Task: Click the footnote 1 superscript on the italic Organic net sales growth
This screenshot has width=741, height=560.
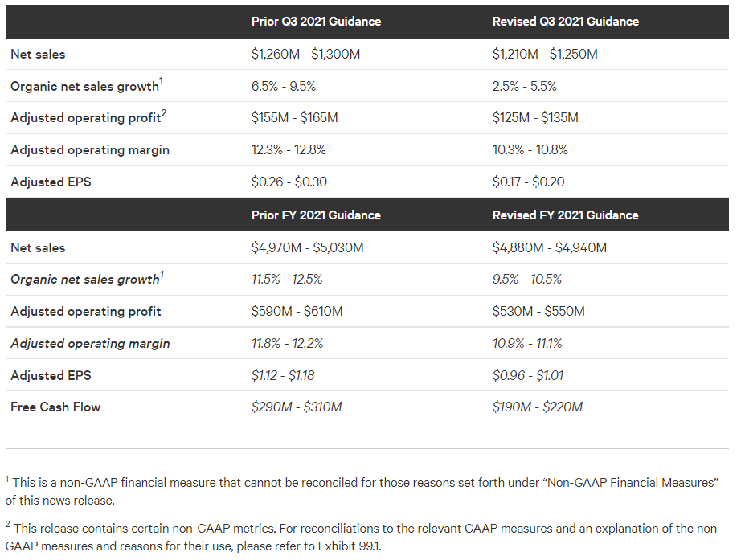Action: [162, 275]
